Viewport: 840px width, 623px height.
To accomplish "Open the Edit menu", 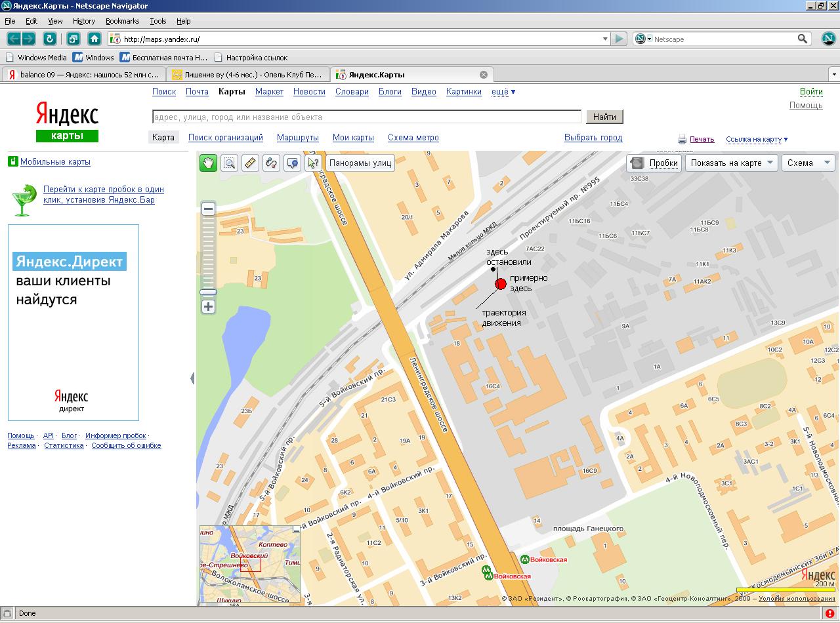I will point(31,21).
